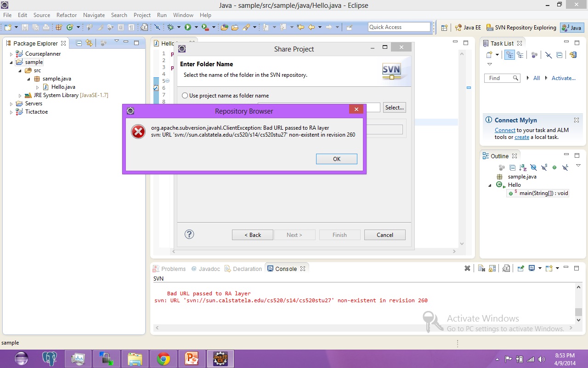The width and height of the screenshot is (588, 368).
Task: Select 'Use project name as folder name'
Action: pos(185,96)
